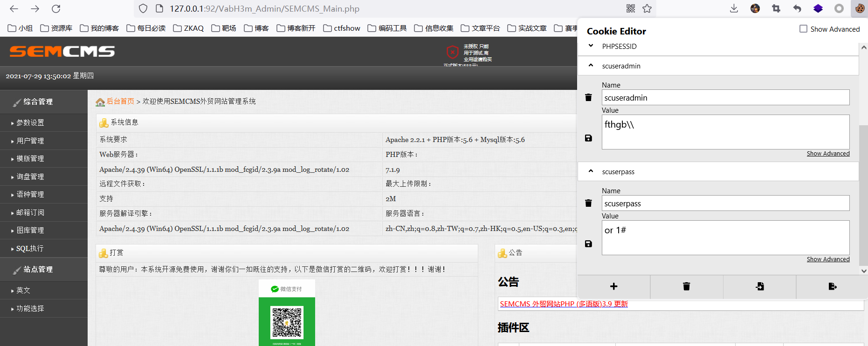Expand the PHPSESSID cookie entry
Viewport: 868px width, 346px height.
591,46
